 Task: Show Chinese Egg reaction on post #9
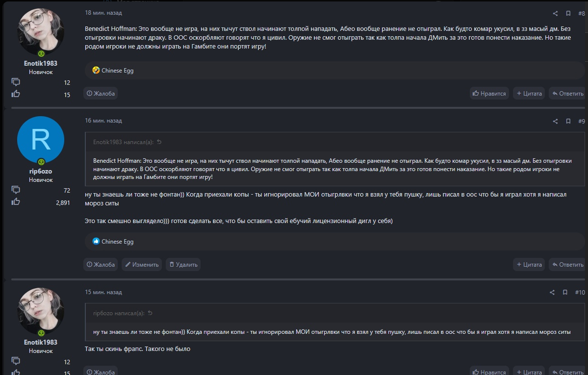click(x=117, y=241)
